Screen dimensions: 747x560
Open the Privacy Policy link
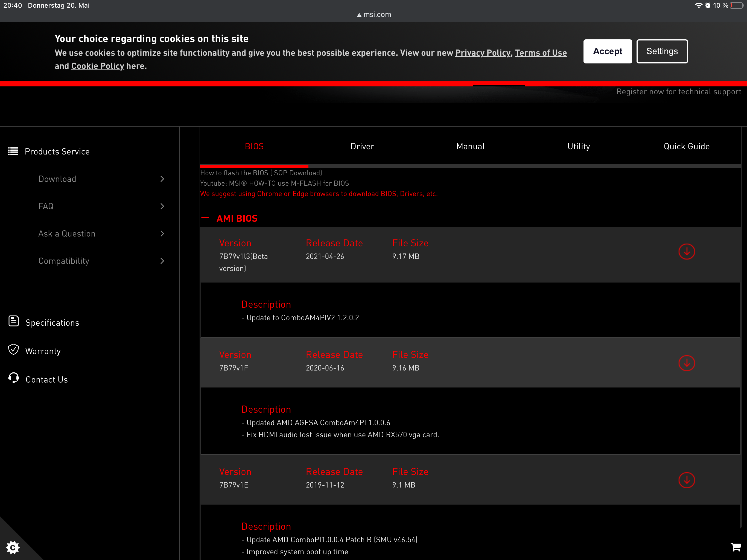[483, 53]
